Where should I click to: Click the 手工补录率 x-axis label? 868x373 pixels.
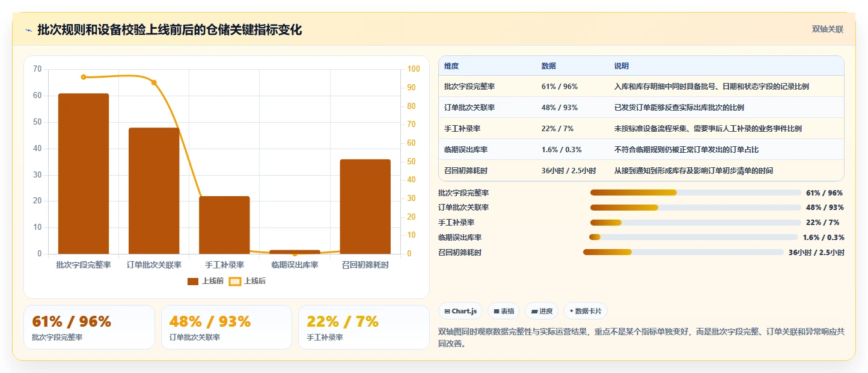[x=224, y=265]
